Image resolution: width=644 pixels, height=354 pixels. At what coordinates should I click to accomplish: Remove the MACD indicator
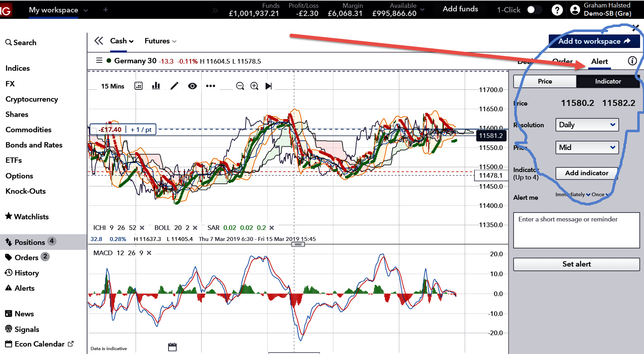149,253
